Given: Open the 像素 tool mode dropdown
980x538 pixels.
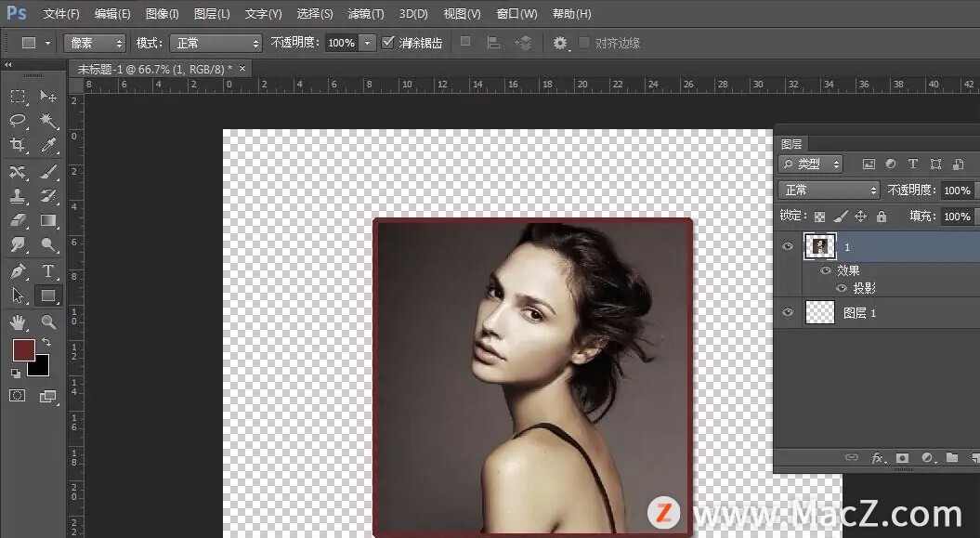Looking at the screenshot, I should (94, 44).
